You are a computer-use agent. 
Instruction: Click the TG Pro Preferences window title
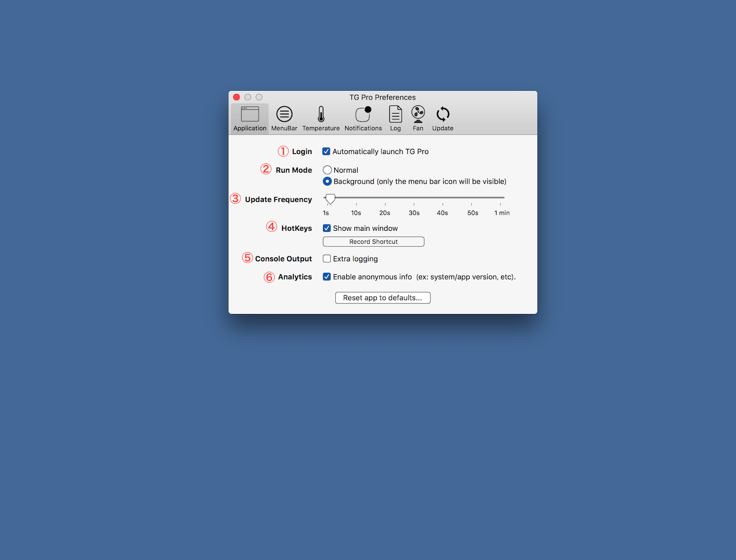point(383,97)
